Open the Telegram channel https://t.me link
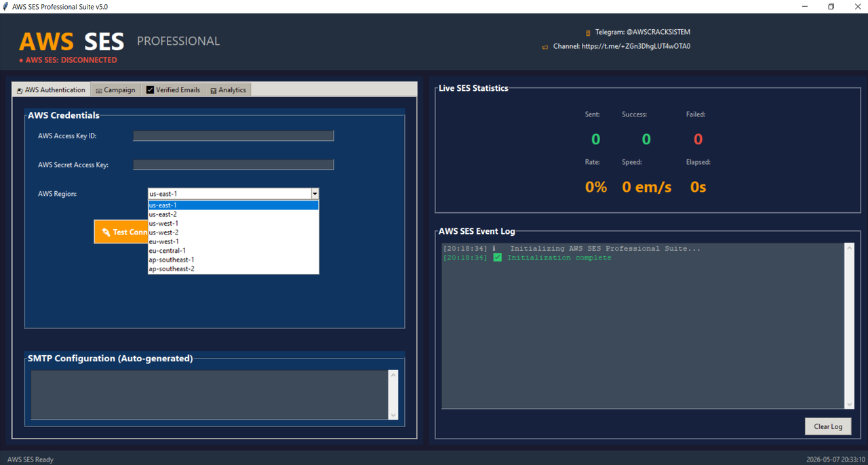This screenshot has height=465, width=868. click(636, 47)
